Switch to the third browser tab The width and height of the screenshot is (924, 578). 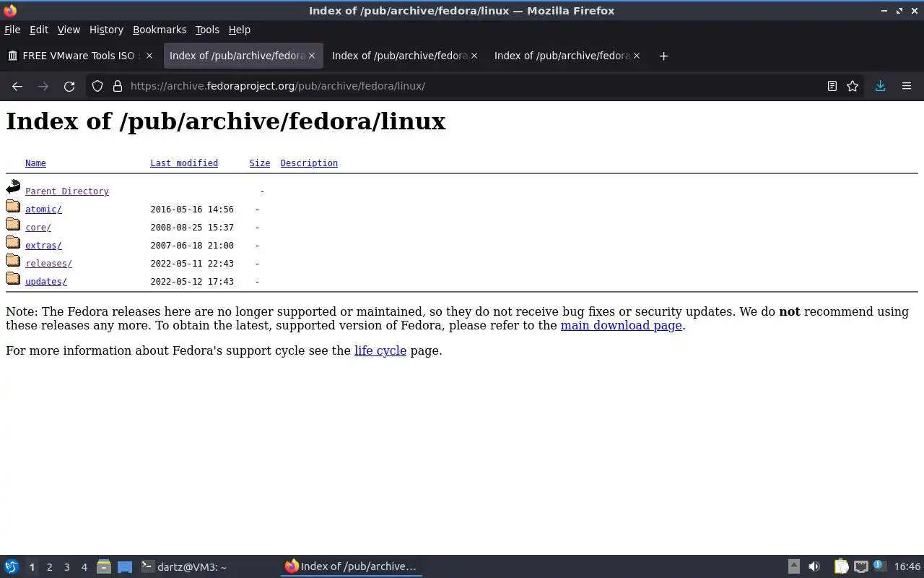(x=404, y=56)
